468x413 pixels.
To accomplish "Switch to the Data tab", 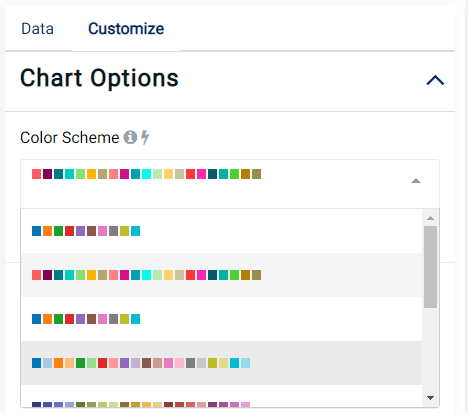I will click(37, 29).
